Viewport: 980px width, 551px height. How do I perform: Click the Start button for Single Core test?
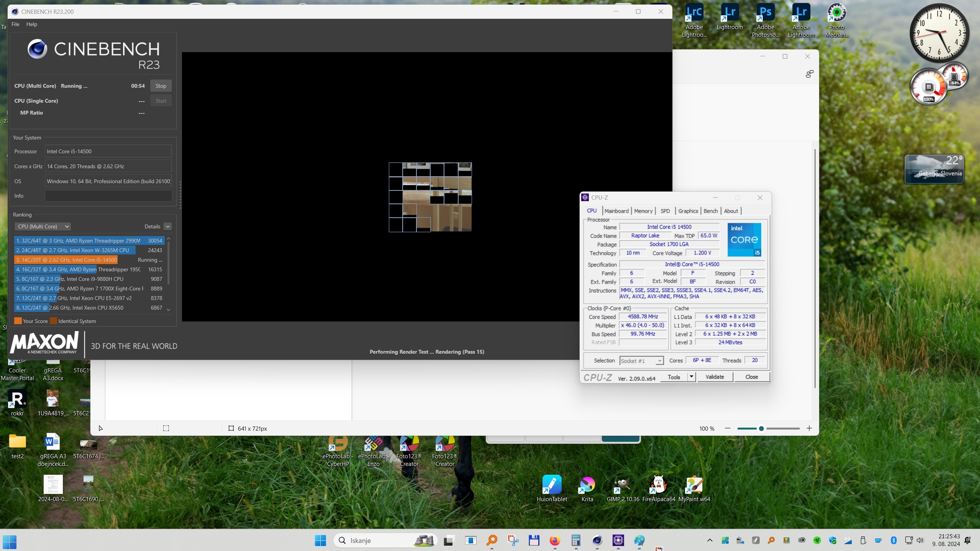click(x=161, y=101)
